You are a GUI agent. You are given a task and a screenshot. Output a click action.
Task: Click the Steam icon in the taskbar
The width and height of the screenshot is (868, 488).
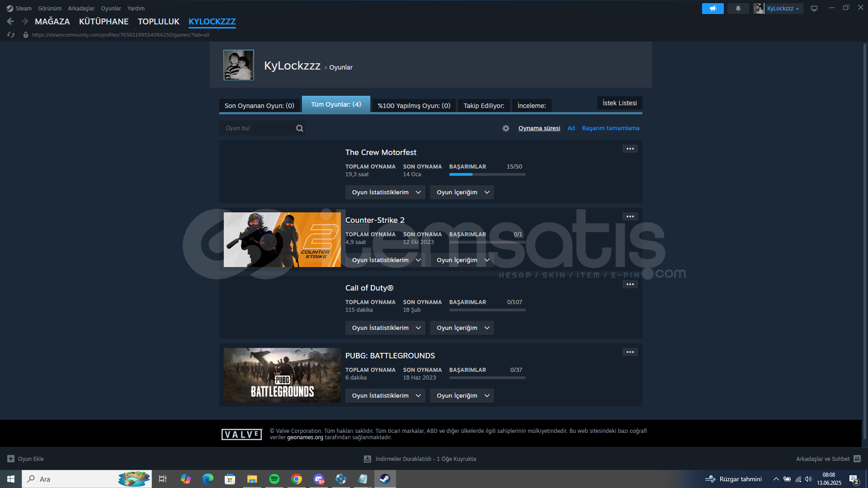(385, 479)
